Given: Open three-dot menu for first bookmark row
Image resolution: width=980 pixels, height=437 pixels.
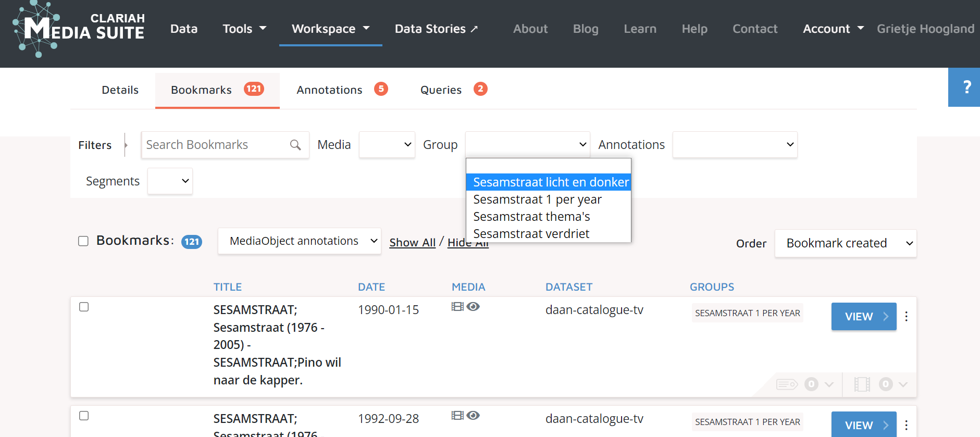Looking at the screenshot, I should click(907, 317).
